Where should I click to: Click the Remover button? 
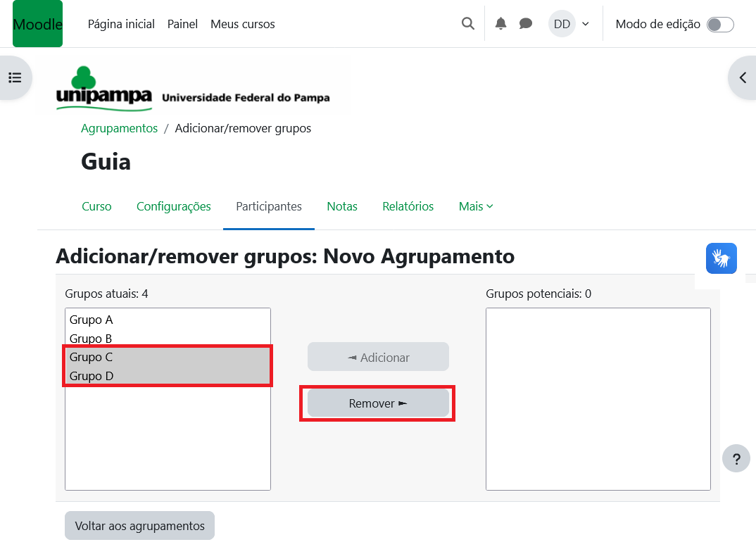pos(378,403)
